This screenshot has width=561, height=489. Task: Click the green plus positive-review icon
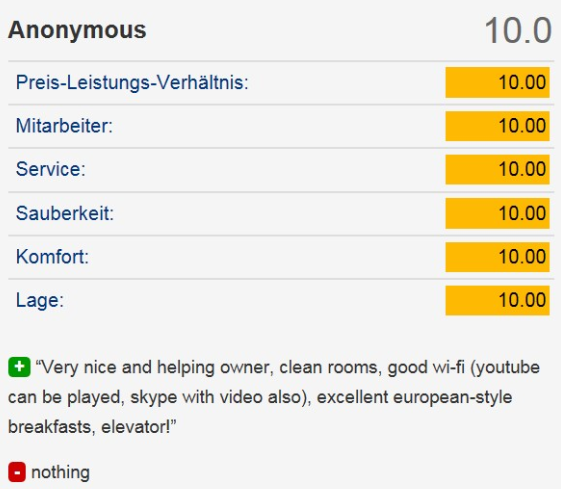point(19,367)
